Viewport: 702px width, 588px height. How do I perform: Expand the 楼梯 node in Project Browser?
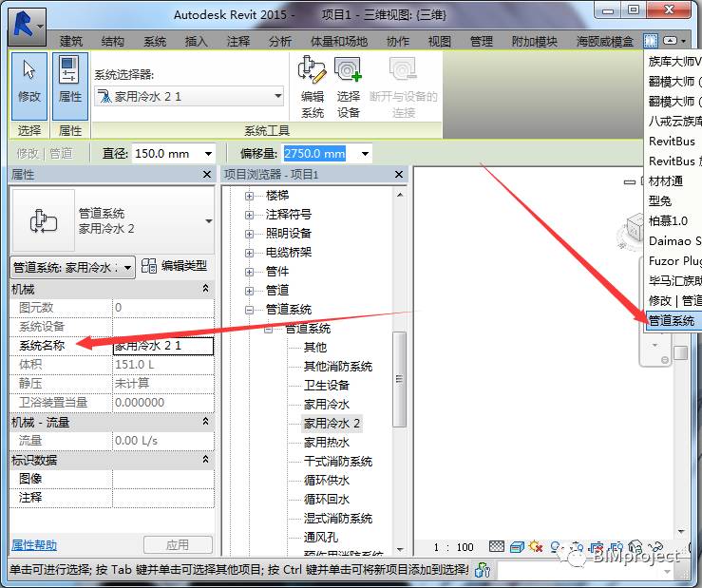point(250,196)
